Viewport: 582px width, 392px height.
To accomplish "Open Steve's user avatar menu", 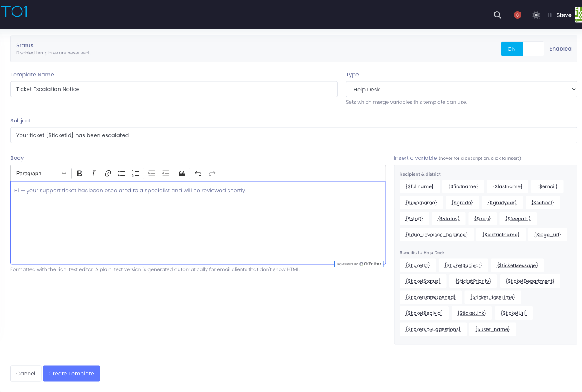I will (578, 15).
